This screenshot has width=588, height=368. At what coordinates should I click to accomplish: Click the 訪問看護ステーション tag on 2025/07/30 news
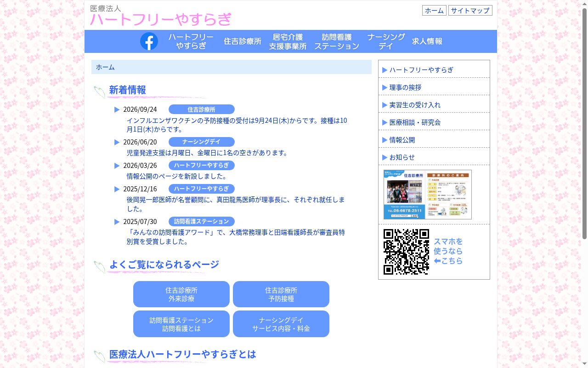click(202, 222)
